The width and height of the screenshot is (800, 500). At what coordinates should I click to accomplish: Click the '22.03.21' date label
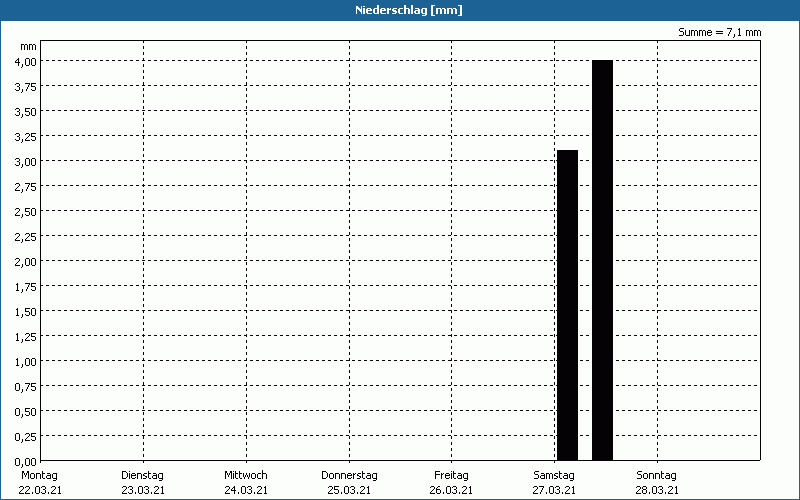pos(40,491)
